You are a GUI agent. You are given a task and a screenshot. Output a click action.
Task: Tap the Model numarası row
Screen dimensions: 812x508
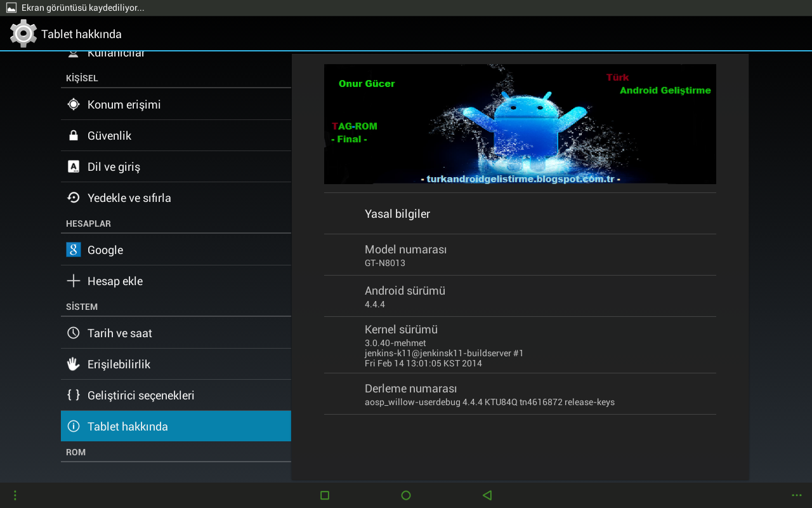[x=520, y=255]
